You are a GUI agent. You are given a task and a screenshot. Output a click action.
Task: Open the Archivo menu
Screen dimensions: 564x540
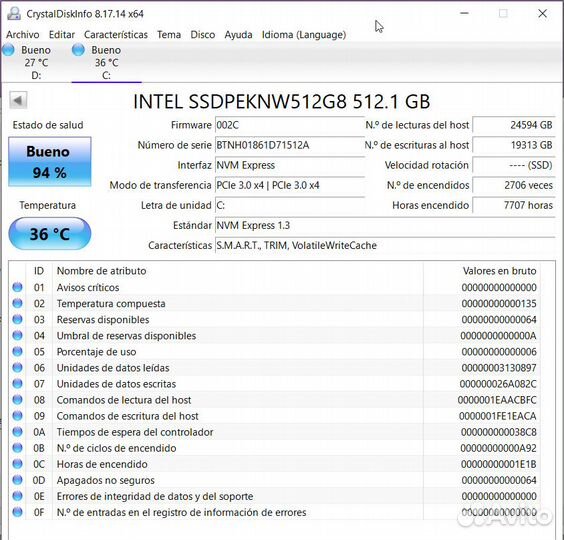[23, 35]
